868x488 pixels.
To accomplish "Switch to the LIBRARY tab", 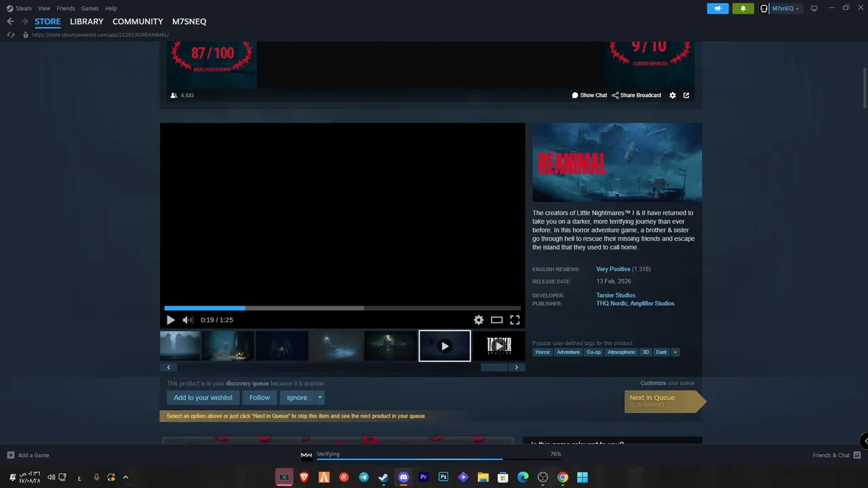I will [87, 22].
